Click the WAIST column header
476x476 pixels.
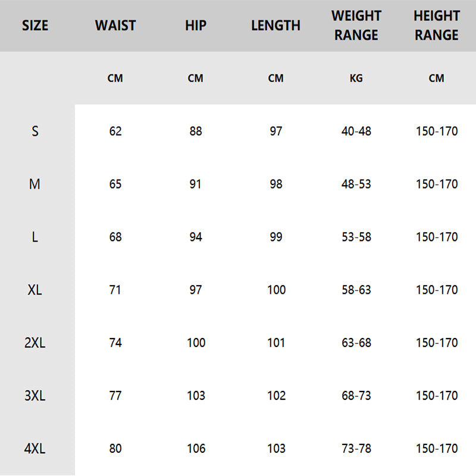(x=115, y=26)
